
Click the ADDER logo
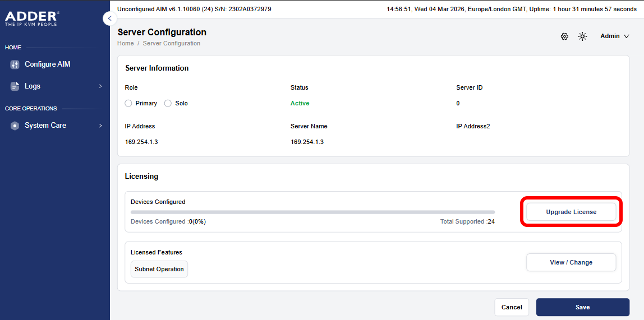(32, 19)
